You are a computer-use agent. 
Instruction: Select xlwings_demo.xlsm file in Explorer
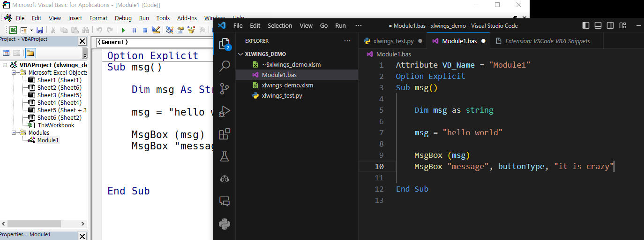(287, 85)
